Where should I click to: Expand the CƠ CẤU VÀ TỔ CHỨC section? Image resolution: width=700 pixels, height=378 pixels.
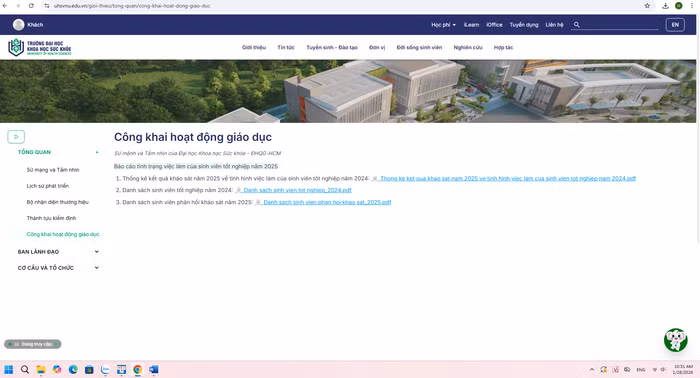[97, 268]
